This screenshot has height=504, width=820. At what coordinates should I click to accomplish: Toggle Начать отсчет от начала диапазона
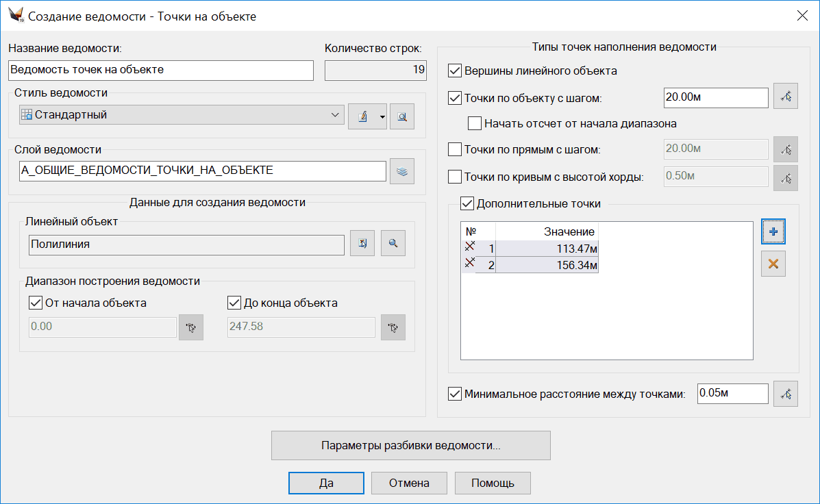[475, 124]
